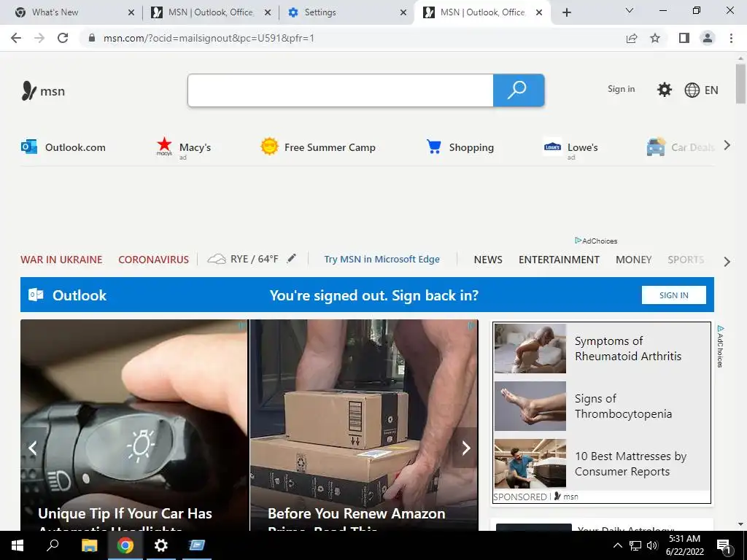Bookmark this page with star icon

pyautogui.click(x=655, y=38)
